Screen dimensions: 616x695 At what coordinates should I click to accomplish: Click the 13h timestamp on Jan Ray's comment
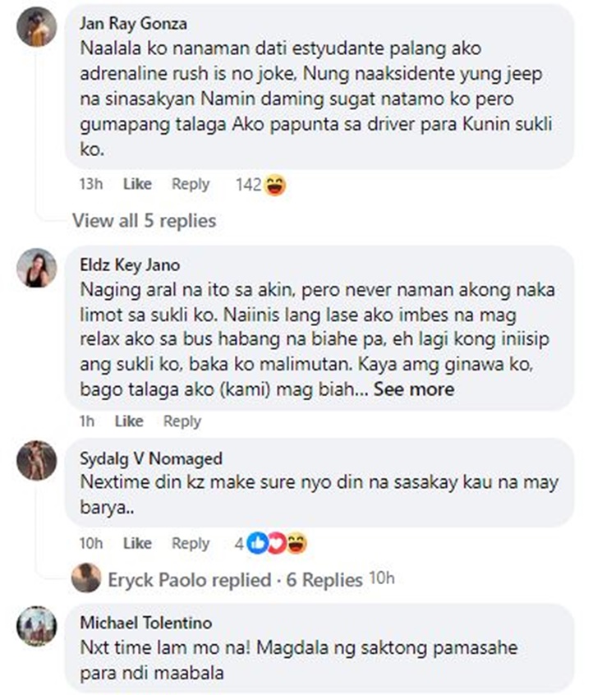[91, 184]
